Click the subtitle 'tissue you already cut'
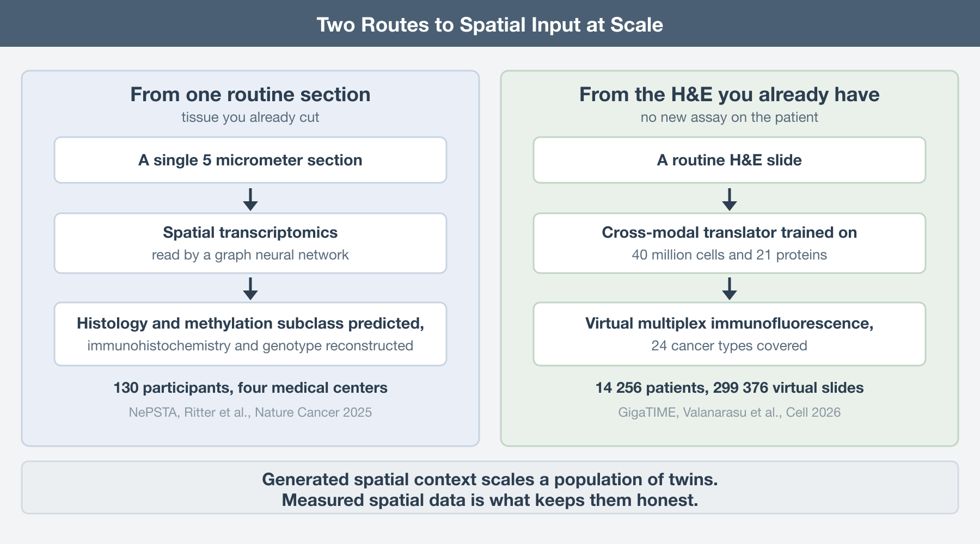Screen dimensions: 980x544 tap(250, 118)
